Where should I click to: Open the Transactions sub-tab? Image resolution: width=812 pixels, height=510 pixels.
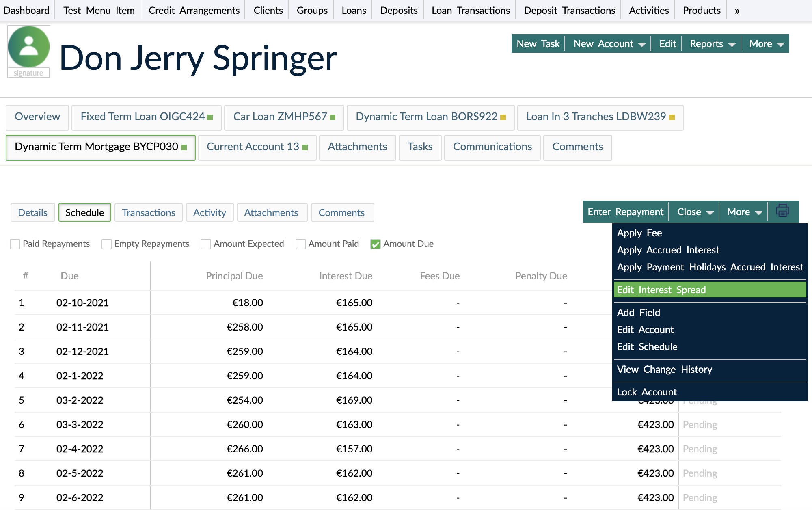(x=148, y=212)
